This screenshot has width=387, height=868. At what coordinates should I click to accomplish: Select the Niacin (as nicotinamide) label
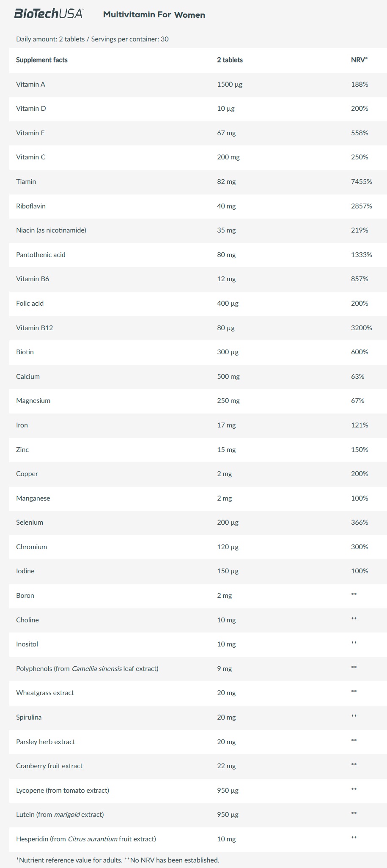coord(51,230)
